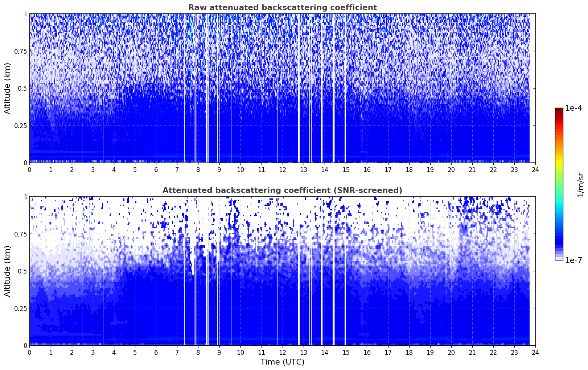
Task: Click the "1e-7" colorbar minimum label
Action: point(573,260)
